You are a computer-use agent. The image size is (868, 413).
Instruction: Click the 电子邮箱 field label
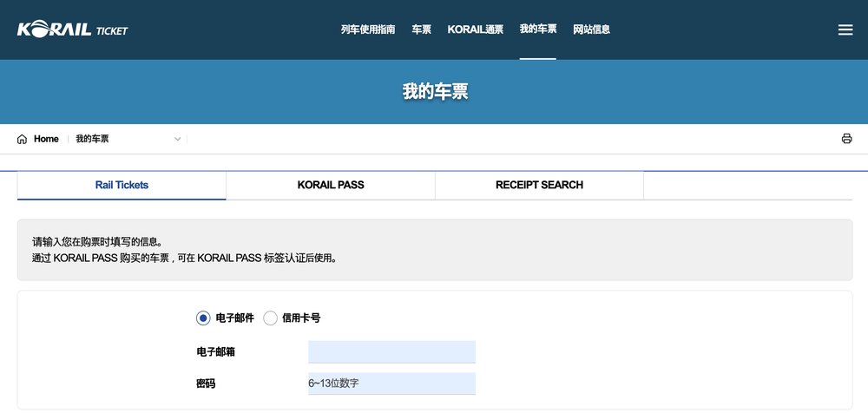point(215,352)
